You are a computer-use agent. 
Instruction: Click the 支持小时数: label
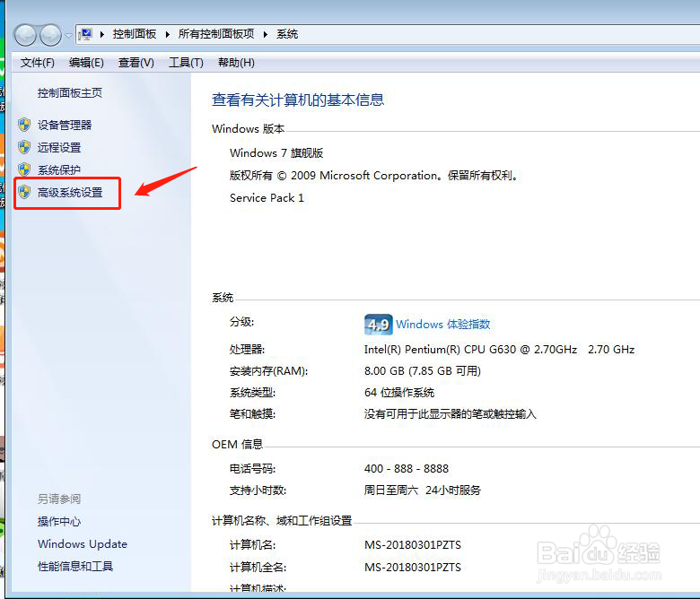(258, 490)
